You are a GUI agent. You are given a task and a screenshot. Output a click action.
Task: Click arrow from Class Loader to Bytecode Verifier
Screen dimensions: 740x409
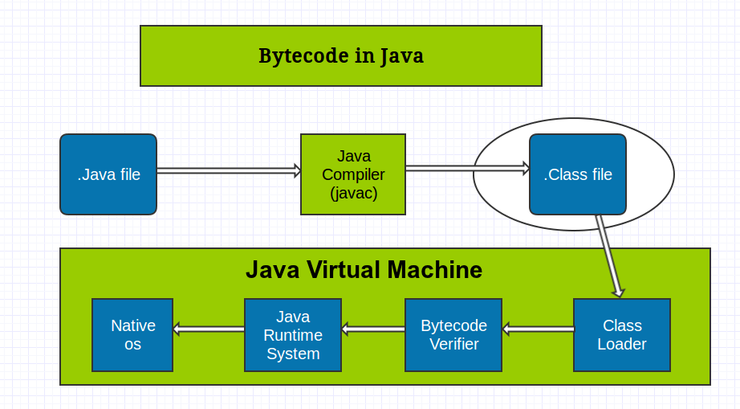[x=538, y=328]
